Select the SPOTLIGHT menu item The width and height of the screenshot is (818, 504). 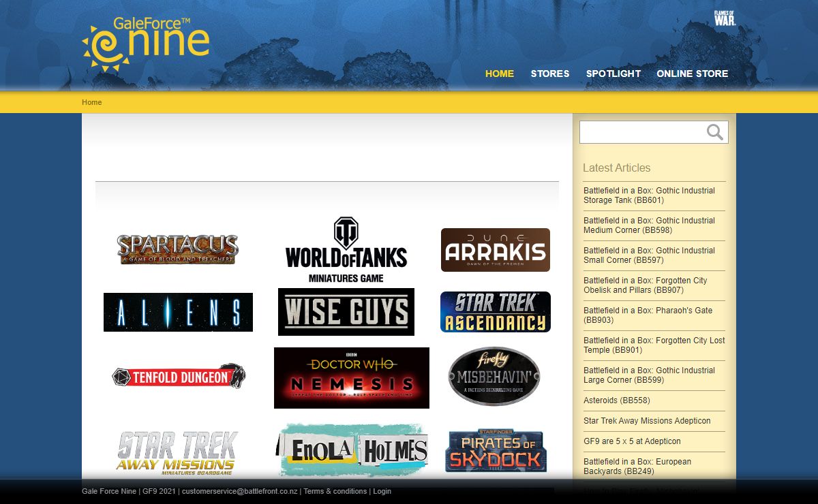pyautogui.click(x=613, y=74)
